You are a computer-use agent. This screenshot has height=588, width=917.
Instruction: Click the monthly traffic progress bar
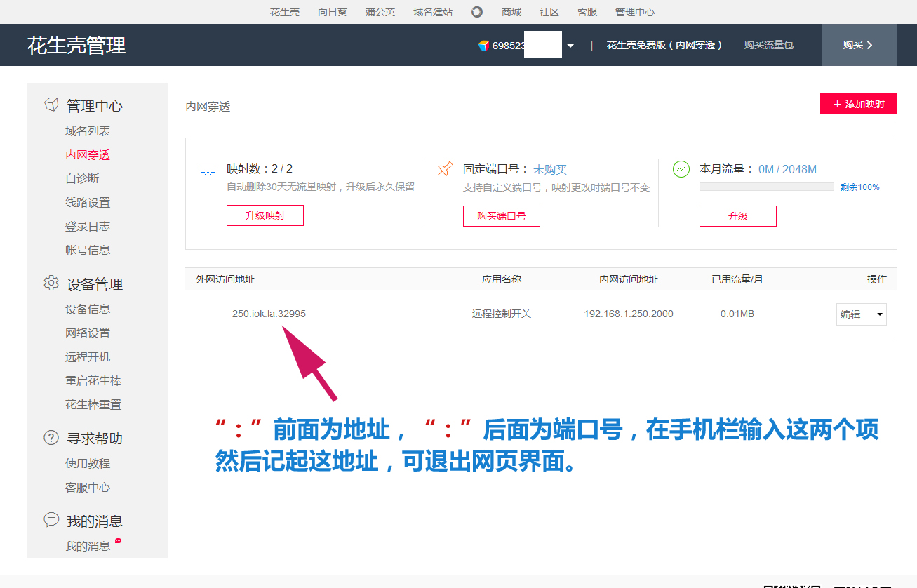(x=767, y=187)
